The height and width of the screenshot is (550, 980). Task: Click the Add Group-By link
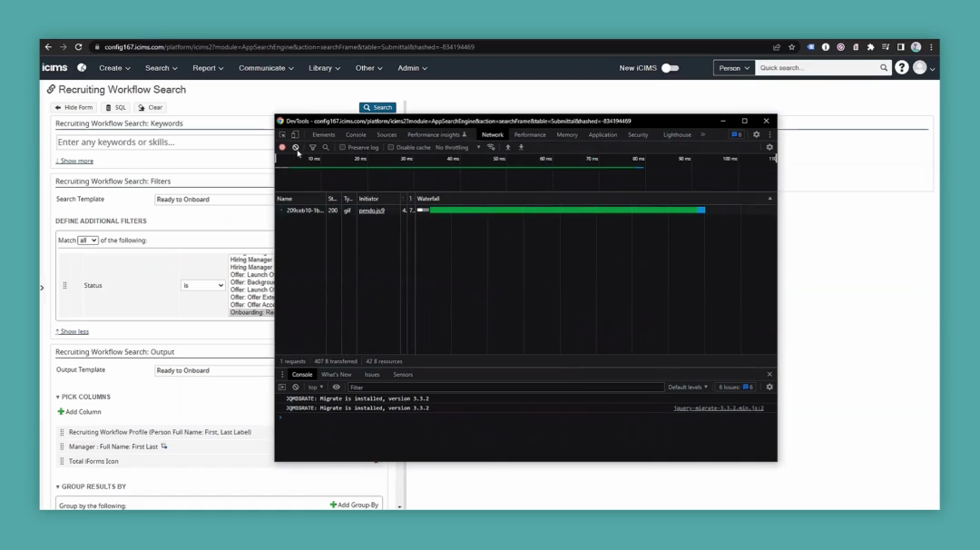coord(355,505)
